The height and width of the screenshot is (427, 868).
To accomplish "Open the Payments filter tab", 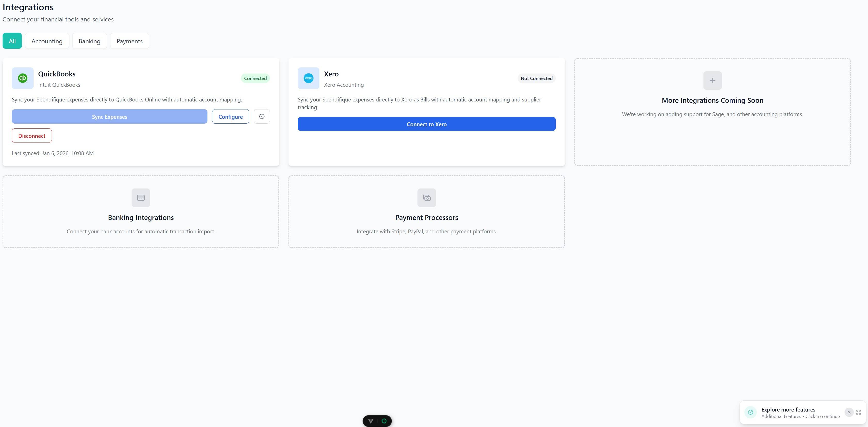I will click(x=129, y=41).
